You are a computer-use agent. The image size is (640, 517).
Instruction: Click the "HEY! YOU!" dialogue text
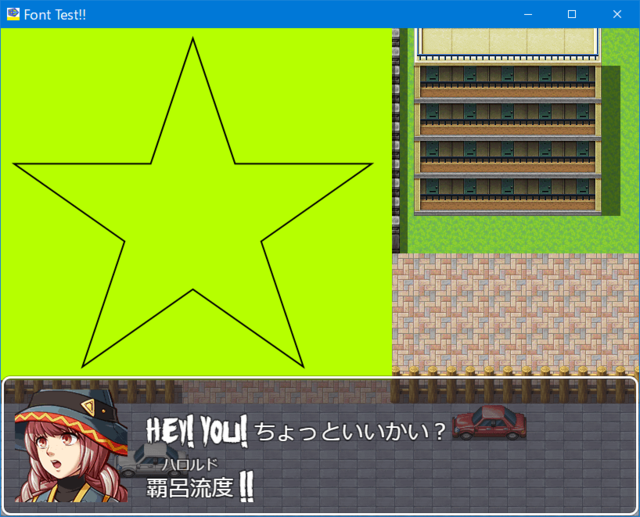197,431
